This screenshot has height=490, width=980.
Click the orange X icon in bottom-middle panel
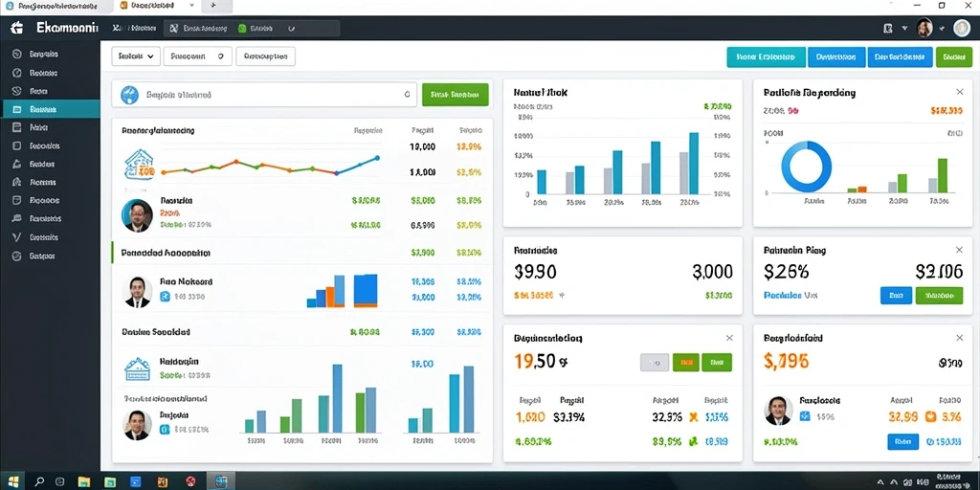[x=693, y=417]
